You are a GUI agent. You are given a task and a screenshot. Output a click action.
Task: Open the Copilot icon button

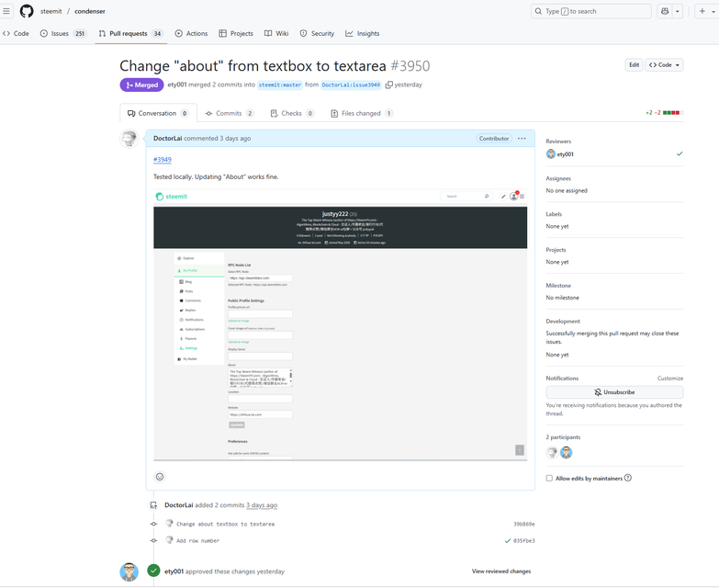(x=665, y=11)
